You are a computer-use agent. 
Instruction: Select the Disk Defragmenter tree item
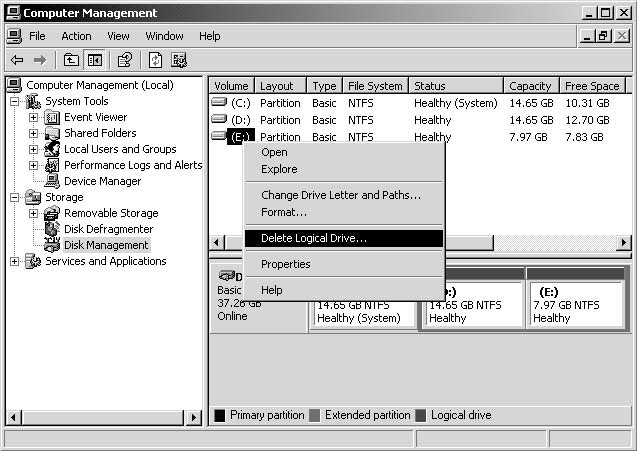click(x=107, y=229)
